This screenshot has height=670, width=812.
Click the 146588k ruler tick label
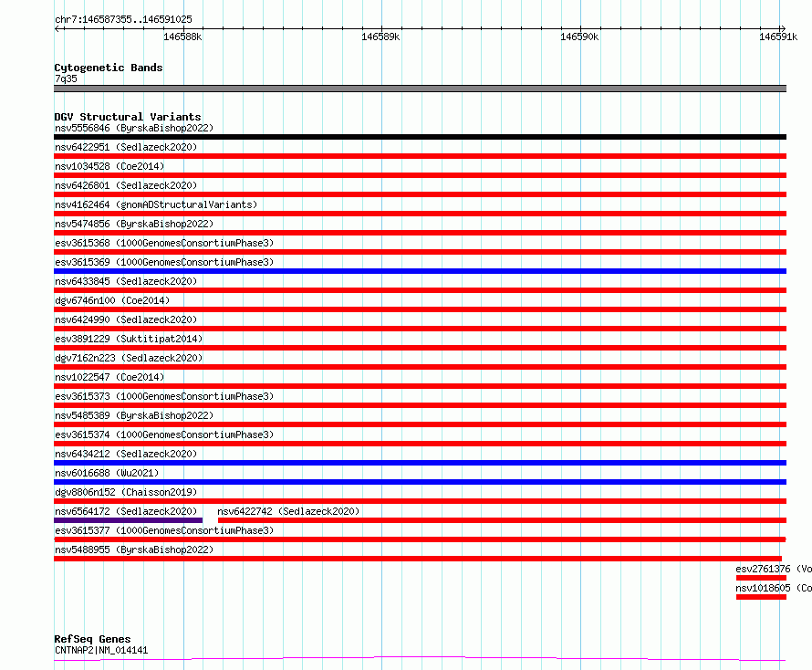click(182, 37)
